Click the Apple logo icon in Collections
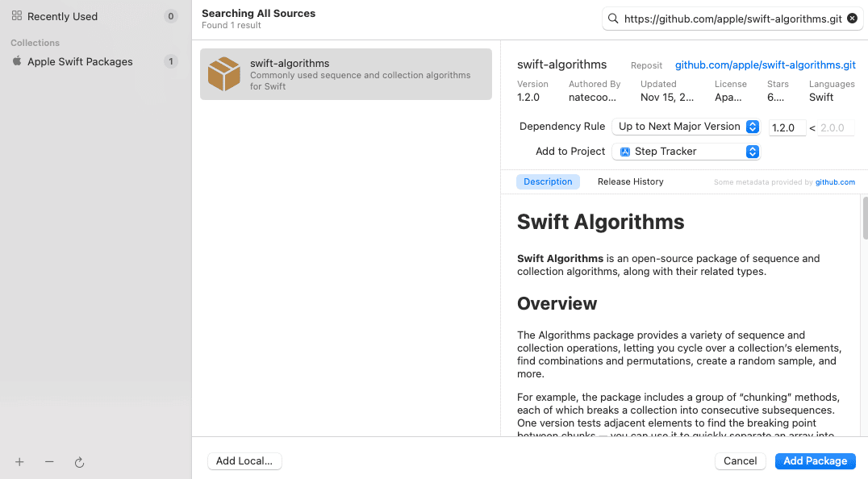868x479 pixels. [x=17, y=60]
